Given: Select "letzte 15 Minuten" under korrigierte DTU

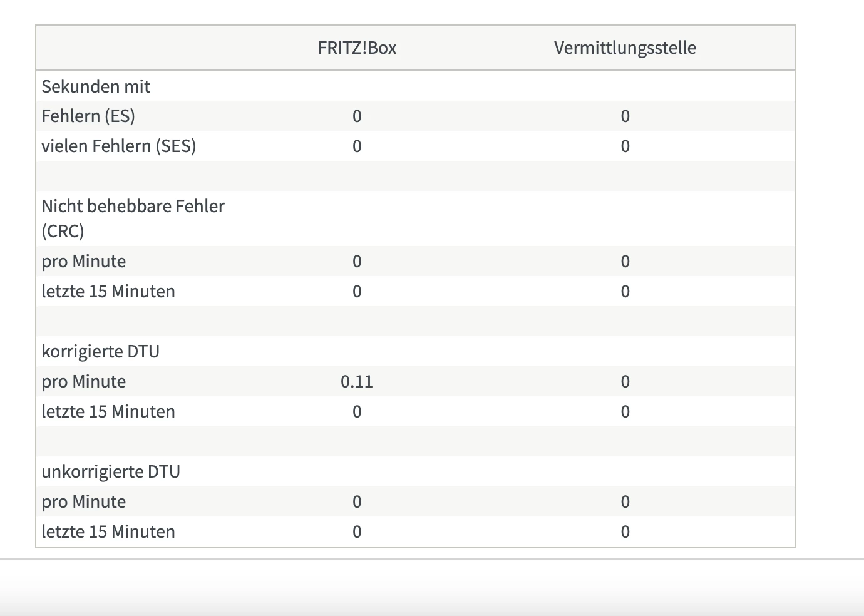Looking at the screenshot, I should (108, 411).
